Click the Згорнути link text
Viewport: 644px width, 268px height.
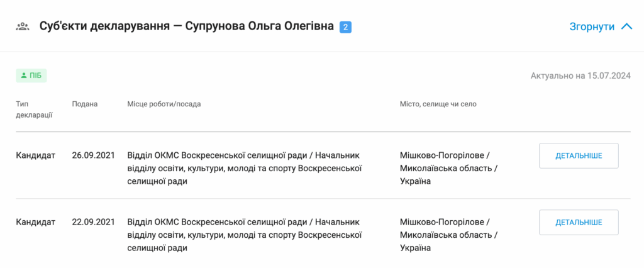[592, 27]
